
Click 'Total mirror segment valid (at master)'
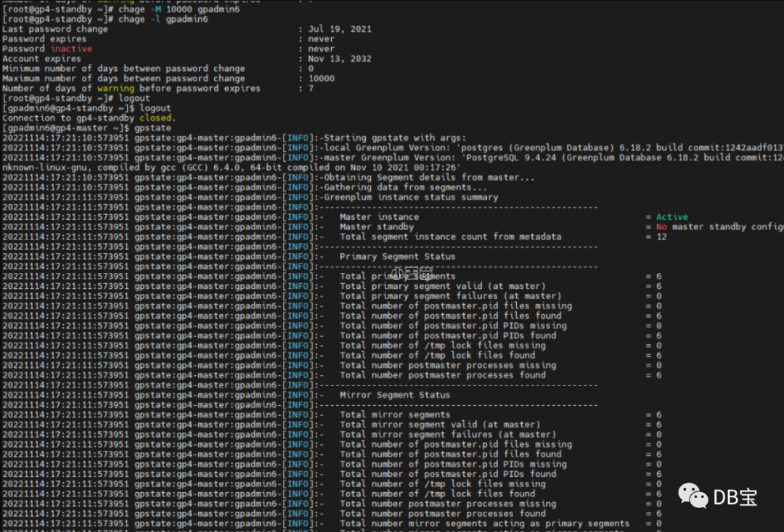coord(439,425)
